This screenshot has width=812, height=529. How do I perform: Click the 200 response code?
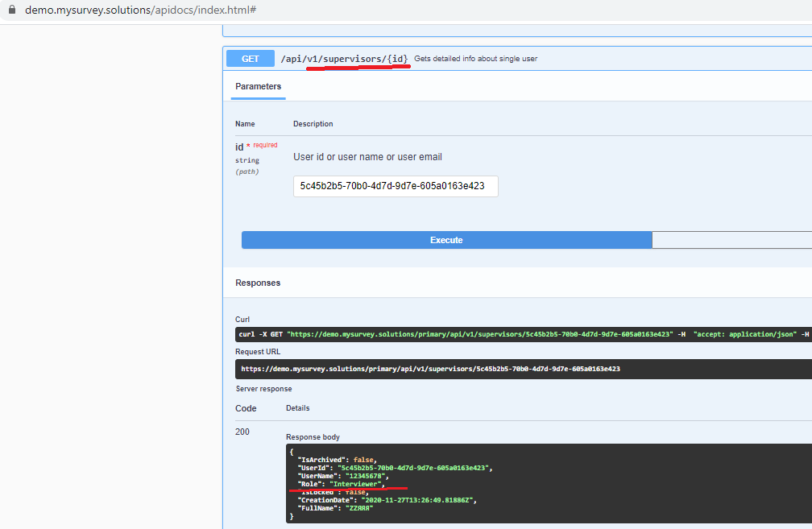242,432
